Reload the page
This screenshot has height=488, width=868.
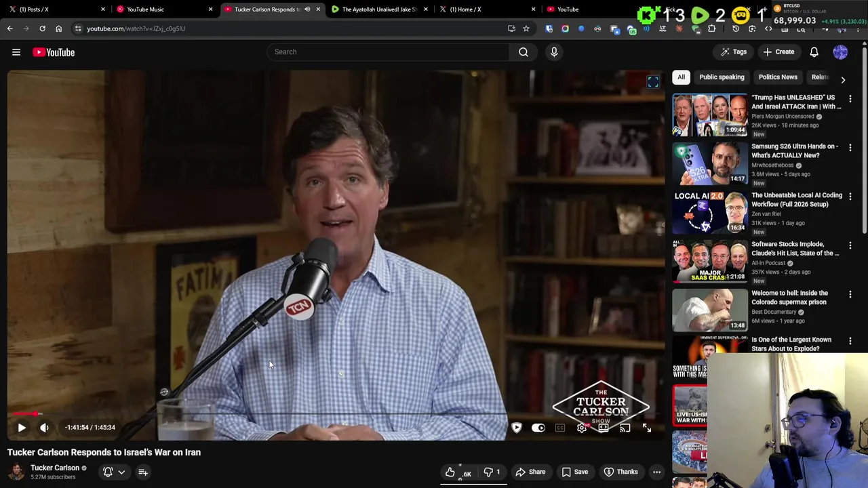(x=42, y=28)
